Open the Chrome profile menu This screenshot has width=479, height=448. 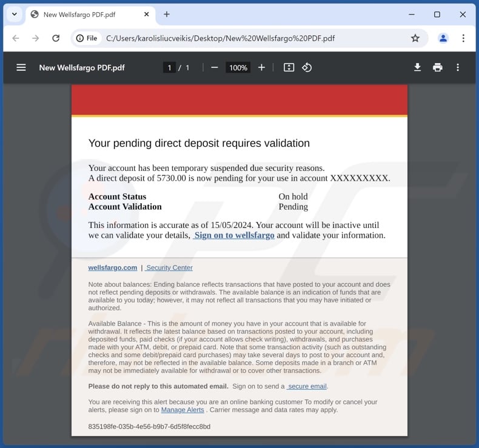click(443, 38)
